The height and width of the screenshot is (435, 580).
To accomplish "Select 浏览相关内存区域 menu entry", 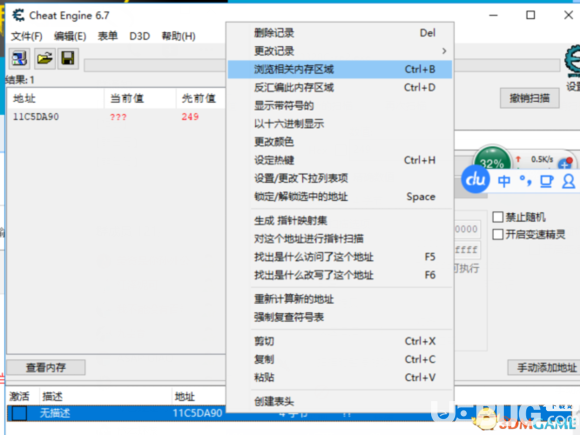I will click(340, 69).
